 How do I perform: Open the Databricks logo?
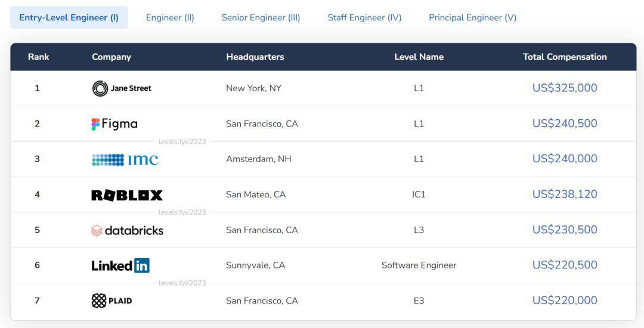coord(127,230)
